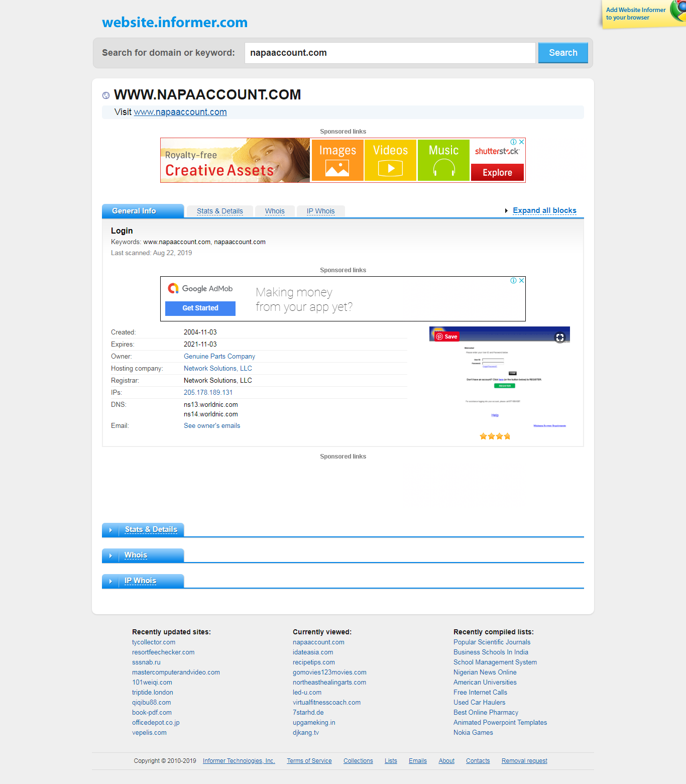Click the ad info icon on Shutterstock banner
The width and height of the screenshot is (686, 784).
(514, 142)
